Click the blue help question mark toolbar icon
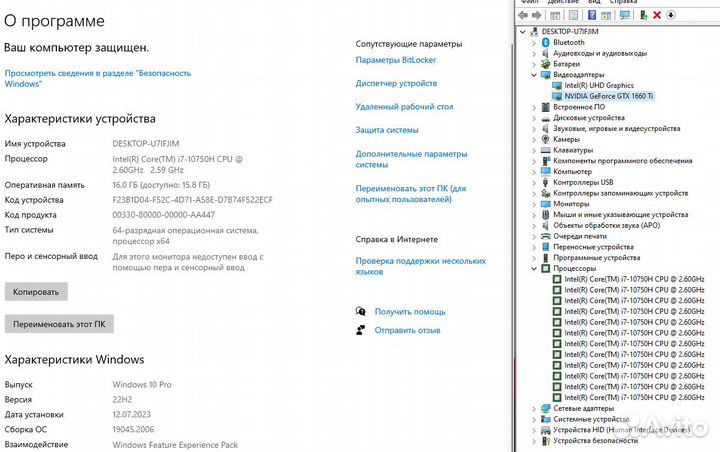The width and height of the screenshot is (720, 452). point(593,15)
